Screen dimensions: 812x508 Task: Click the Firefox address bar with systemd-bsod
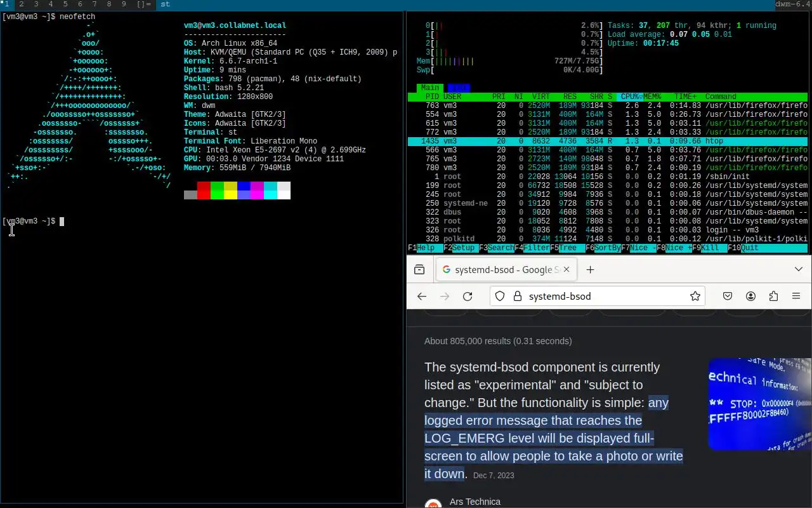[598, 296]
